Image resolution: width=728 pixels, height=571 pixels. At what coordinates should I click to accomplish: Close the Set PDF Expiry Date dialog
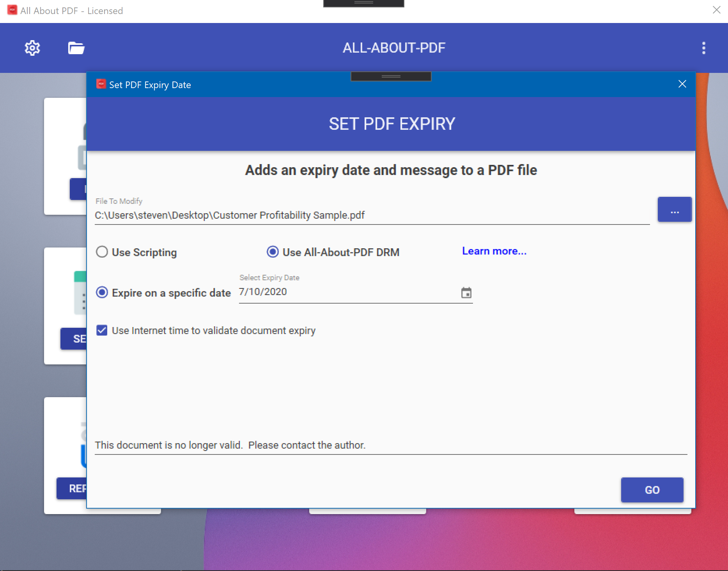pos(682,84)
